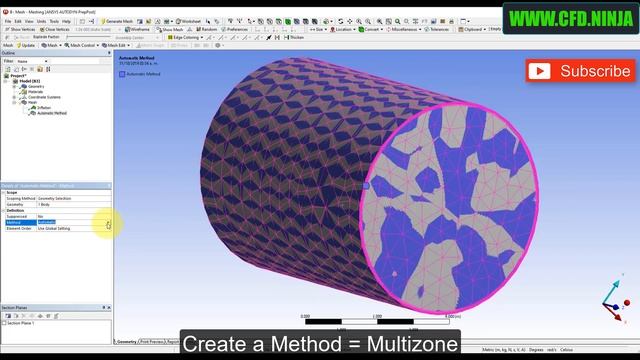Select the Inflation tree item

point(44,108)
